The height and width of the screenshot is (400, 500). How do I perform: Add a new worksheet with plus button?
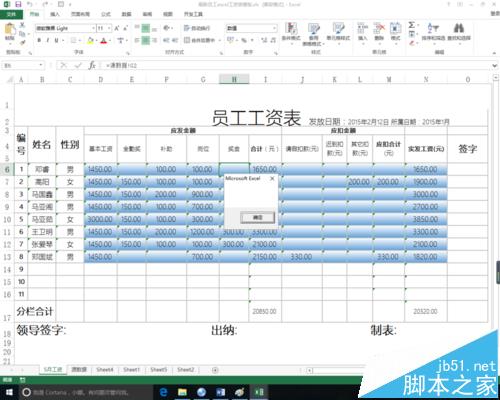coord(215,370)
